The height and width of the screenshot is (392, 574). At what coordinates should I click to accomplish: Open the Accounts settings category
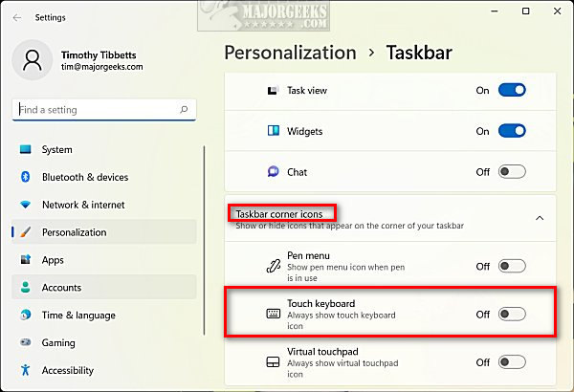point(61,288)
